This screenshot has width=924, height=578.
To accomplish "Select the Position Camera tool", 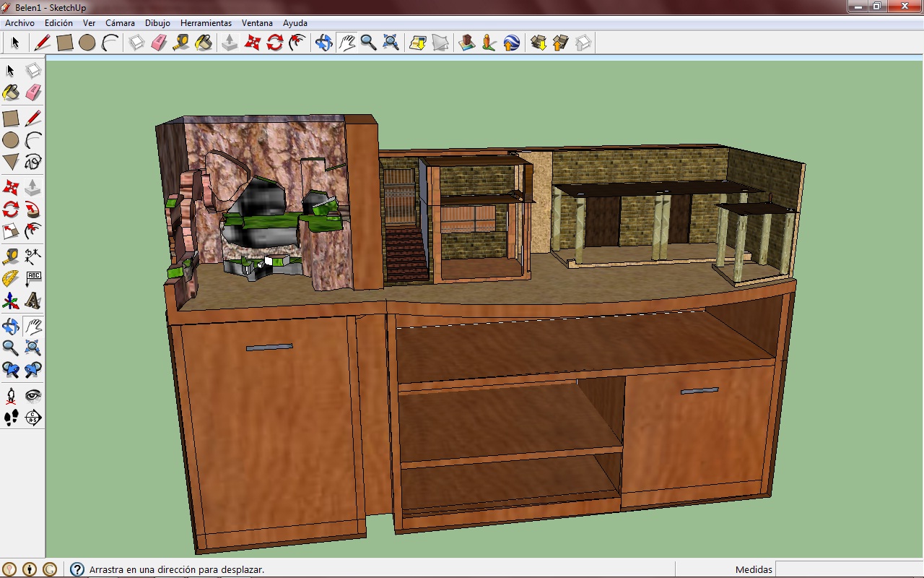I will point(11,395).
